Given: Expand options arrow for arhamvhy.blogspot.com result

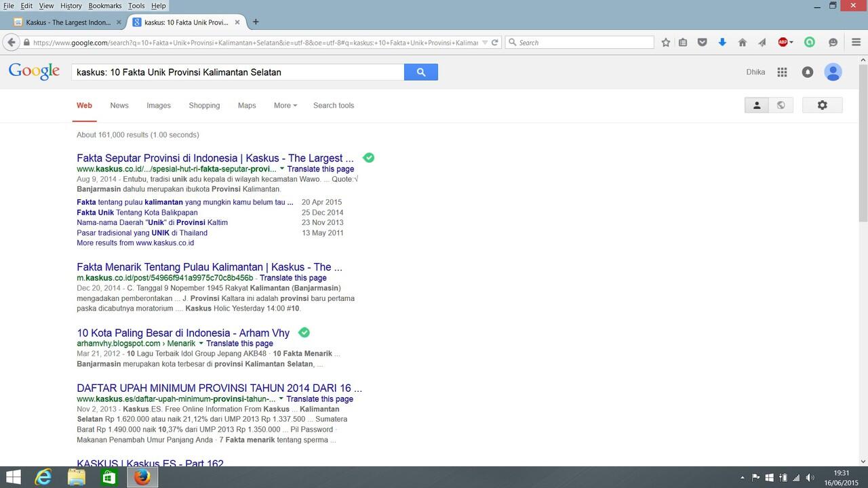Looking at the screenshot, I should point(201,344).
